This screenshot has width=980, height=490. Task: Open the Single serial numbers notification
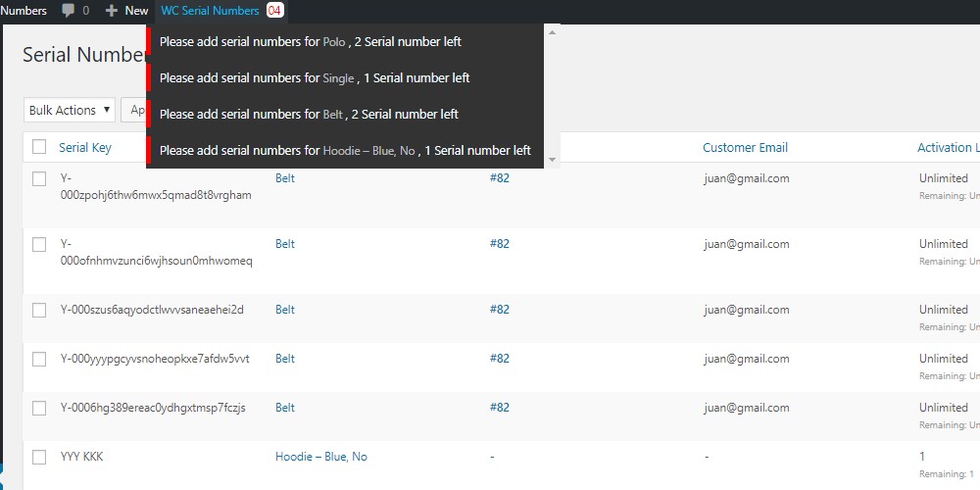point(314,78)
